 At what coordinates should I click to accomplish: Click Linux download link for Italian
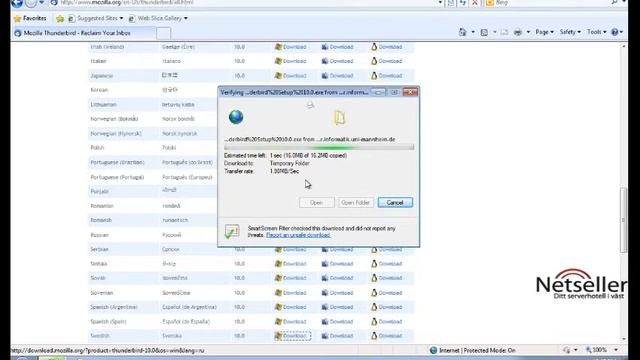pos(386,61)
